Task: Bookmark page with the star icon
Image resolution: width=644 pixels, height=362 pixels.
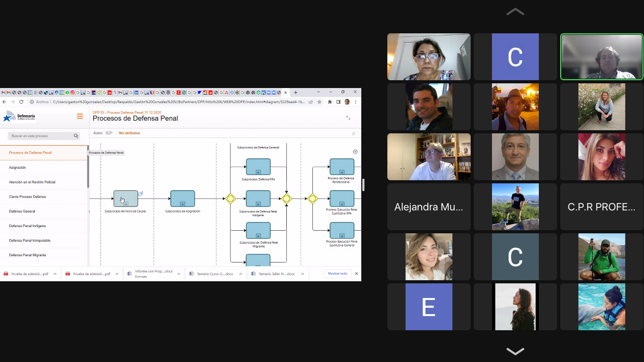Action: [319, 102]
